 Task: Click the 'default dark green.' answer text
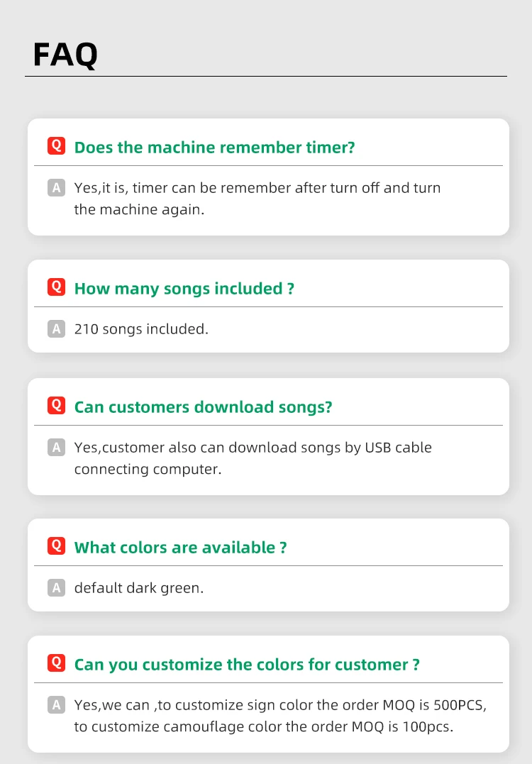click(138, 588)
